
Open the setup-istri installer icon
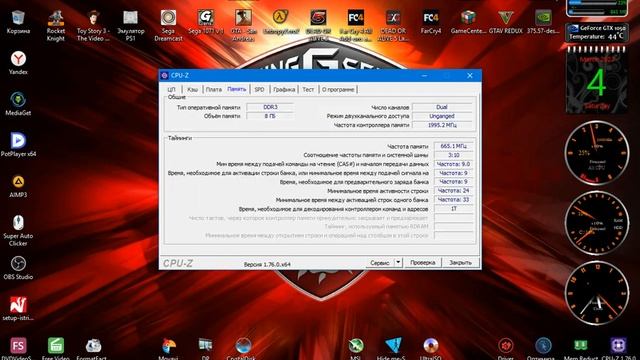pyautogui.click(x=18, y=309)
